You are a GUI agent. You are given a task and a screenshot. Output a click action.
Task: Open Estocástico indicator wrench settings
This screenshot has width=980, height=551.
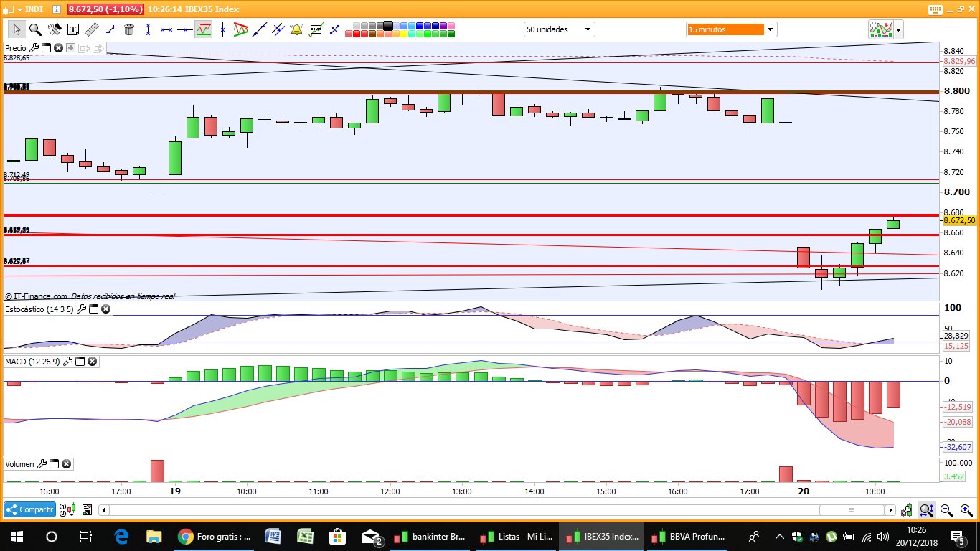pos(81,309)
